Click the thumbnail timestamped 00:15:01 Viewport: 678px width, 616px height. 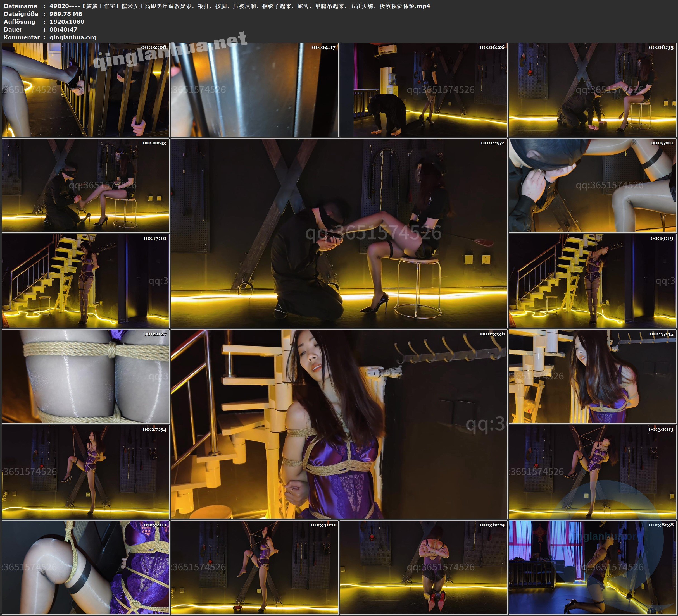593,185
